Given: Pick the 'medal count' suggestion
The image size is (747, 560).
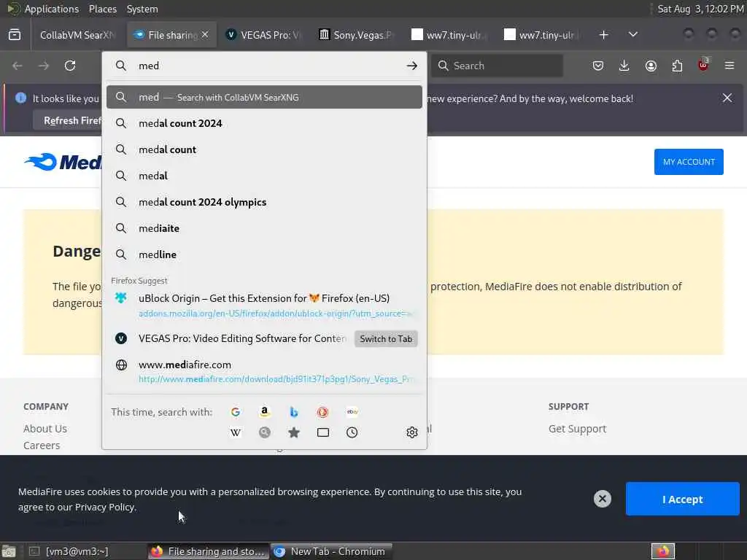Looking at the screenshot, I should (x=264, y=149).
